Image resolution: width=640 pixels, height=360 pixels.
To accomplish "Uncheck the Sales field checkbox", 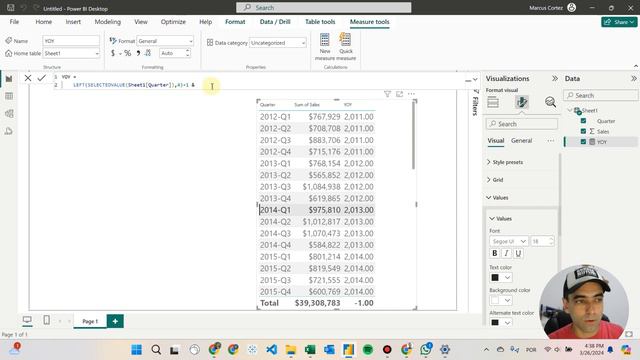I will [583, 131].
